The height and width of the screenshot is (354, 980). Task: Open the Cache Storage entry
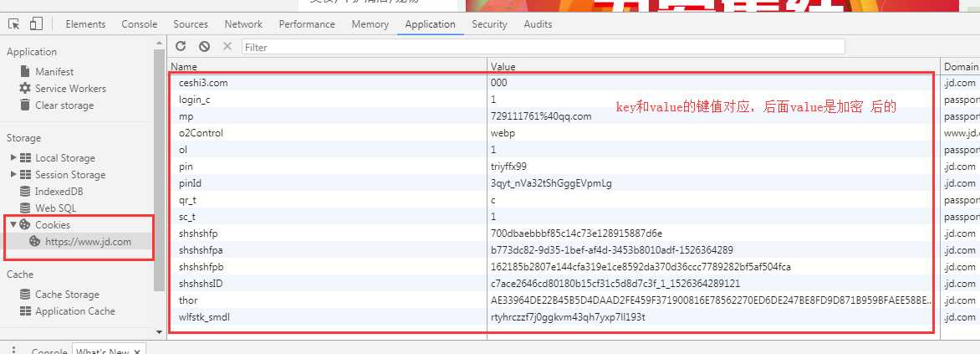coord(67,294)
